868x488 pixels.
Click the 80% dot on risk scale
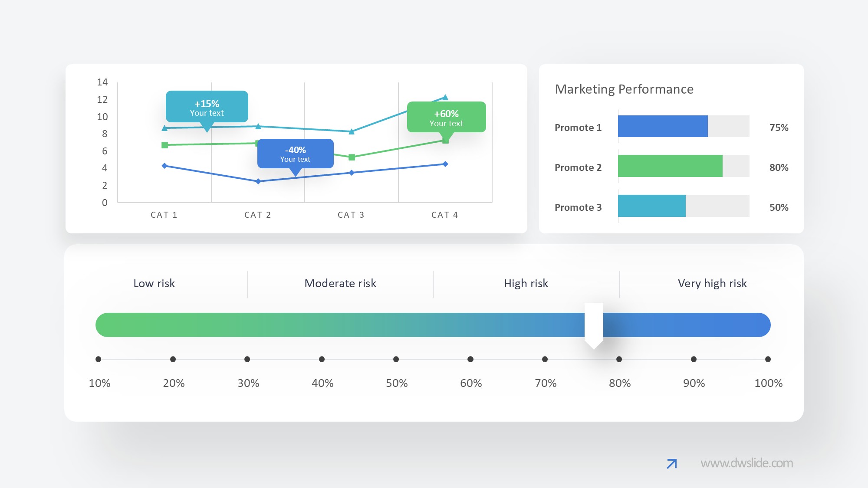(619, 359)
